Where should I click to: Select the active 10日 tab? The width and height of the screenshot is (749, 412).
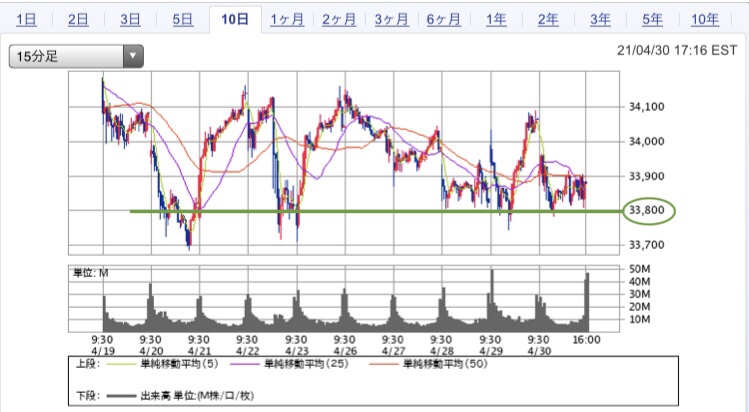point(235,19)
